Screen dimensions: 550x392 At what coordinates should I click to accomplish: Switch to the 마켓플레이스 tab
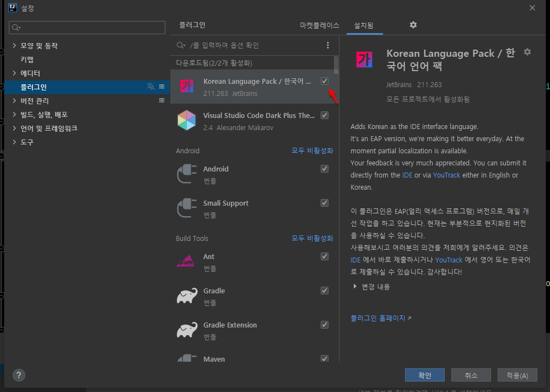coord(320,25)
